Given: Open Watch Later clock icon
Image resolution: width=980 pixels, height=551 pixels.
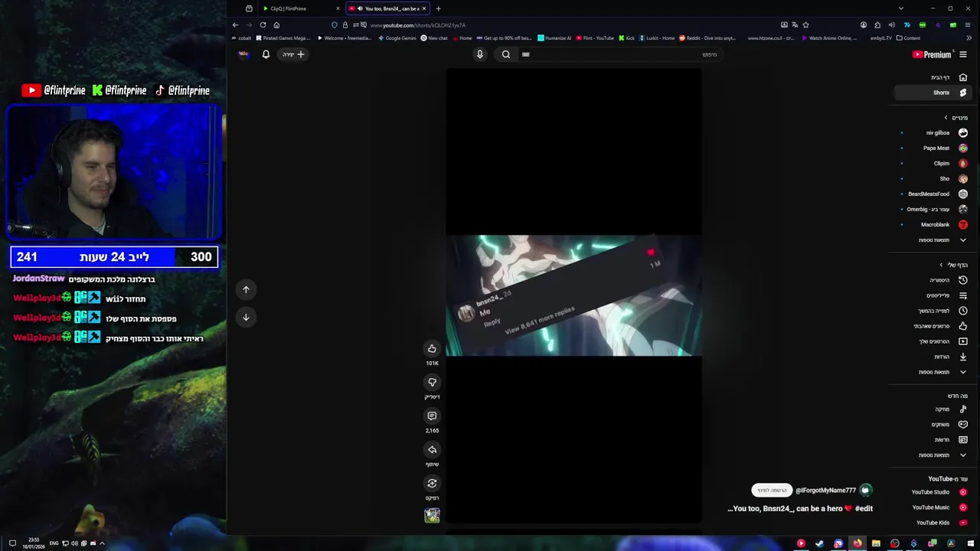Looking at the screenshot, I should coord(963,311).
